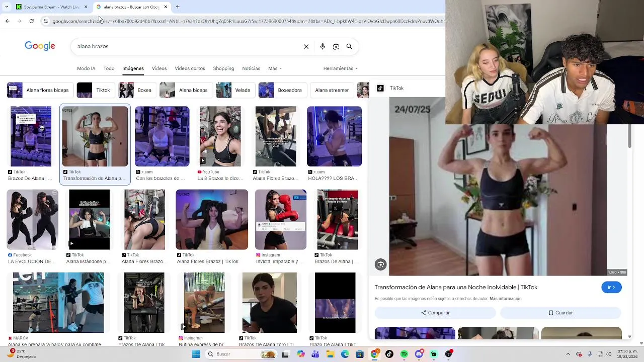Screen dimensions: 644x362
Task: Go to the Google logo homepage
Action: 40,46
